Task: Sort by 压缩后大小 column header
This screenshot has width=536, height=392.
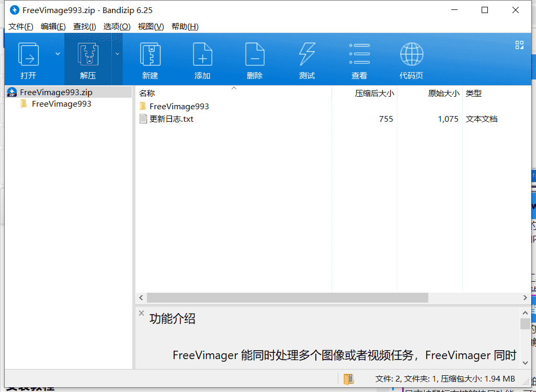Action: 374,94
